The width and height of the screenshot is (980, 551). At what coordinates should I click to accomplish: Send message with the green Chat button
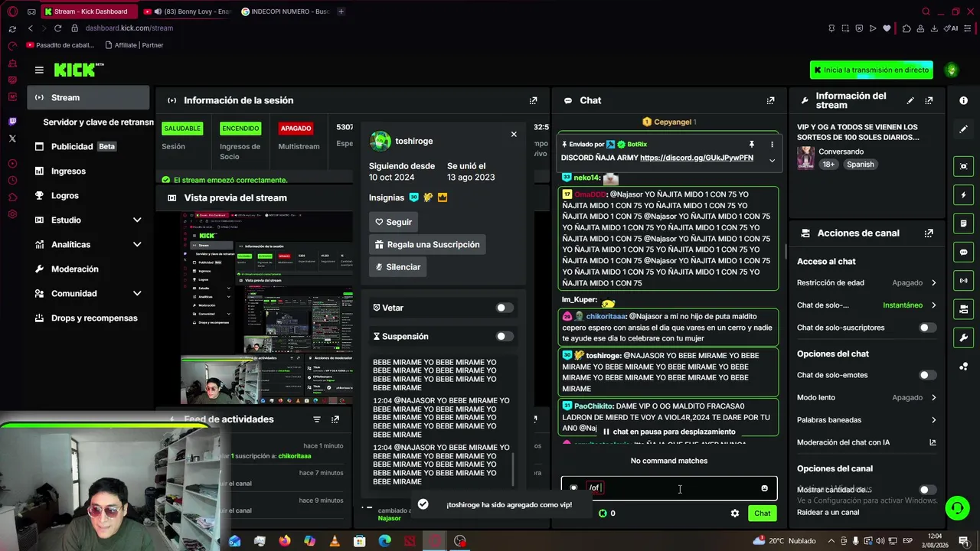click(x=762, y=514)
